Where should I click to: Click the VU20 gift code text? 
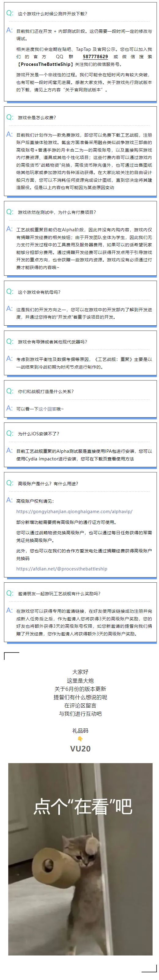click(x=80, y=748)
